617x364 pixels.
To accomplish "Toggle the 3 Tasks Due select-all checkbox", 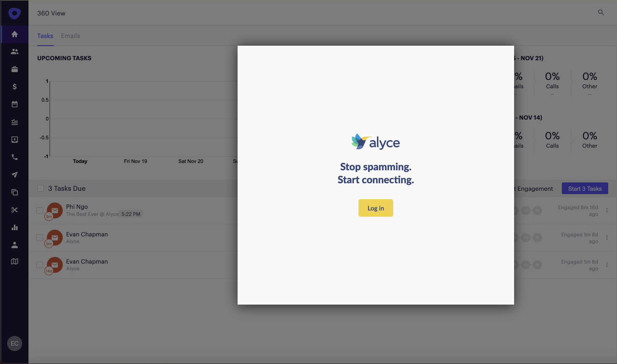I will (41, 188).
